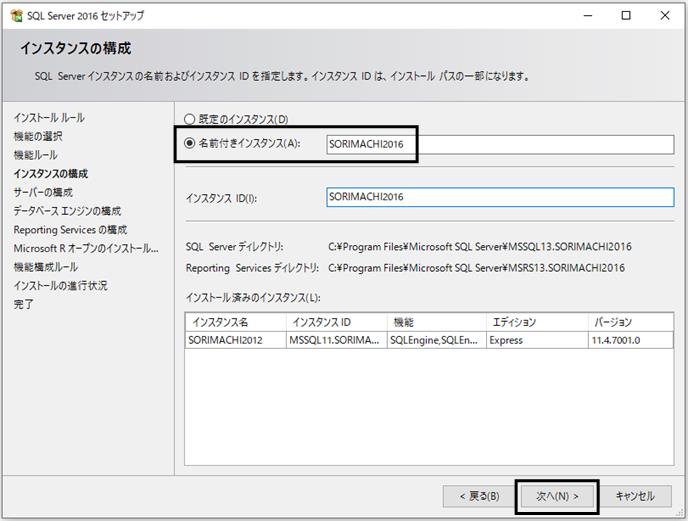Open the 機能ルール step in the sidebar
This screenshot has width=688, height=521.
point(35,155)
